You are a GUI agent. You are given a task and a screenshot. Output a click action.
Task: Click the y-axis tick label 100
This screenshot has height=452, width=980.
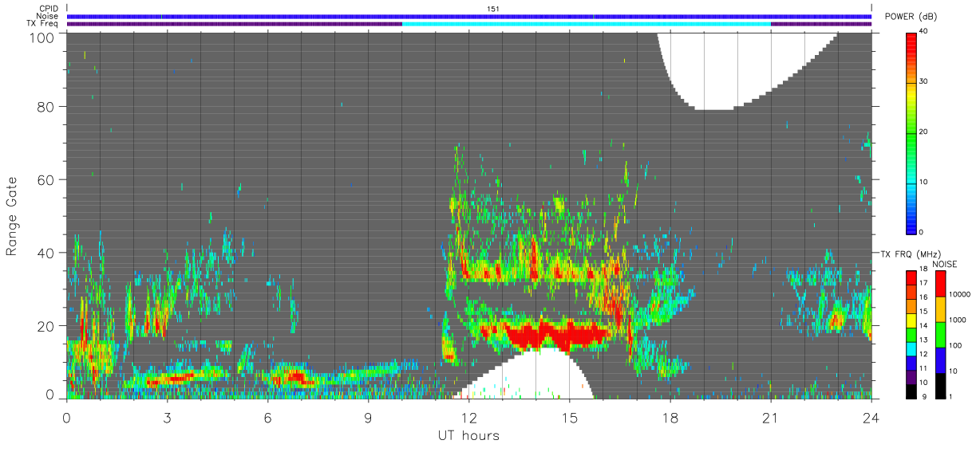click(40, 37)
